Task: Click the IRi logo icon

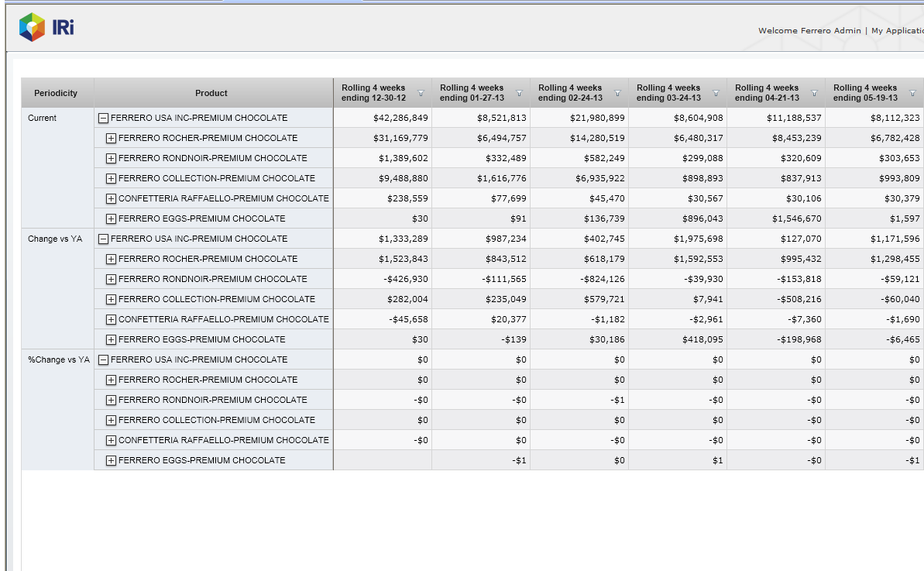Action: tap(32, 27)
